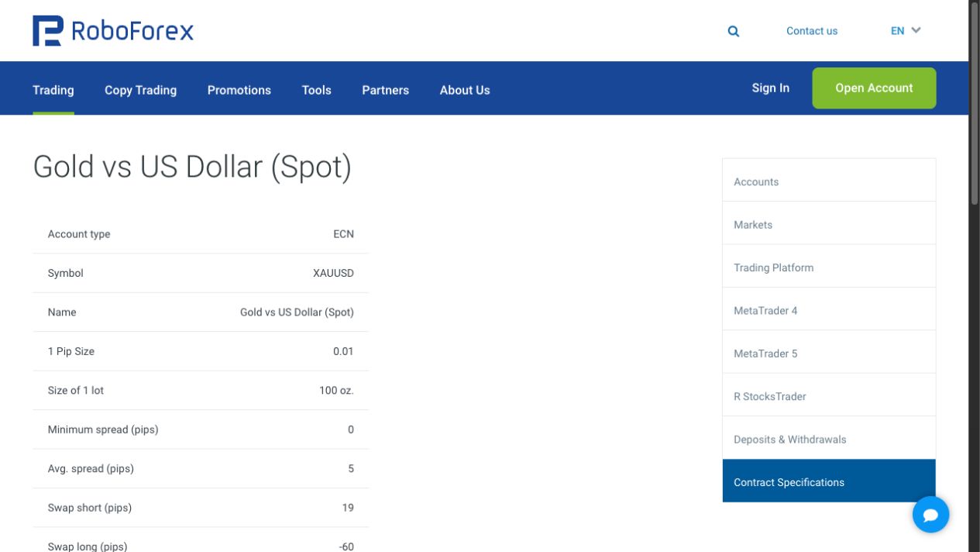980x552 pixels.
Task: Click the ECN account type value
Action: pyautogui.click(x=343, y=234)
